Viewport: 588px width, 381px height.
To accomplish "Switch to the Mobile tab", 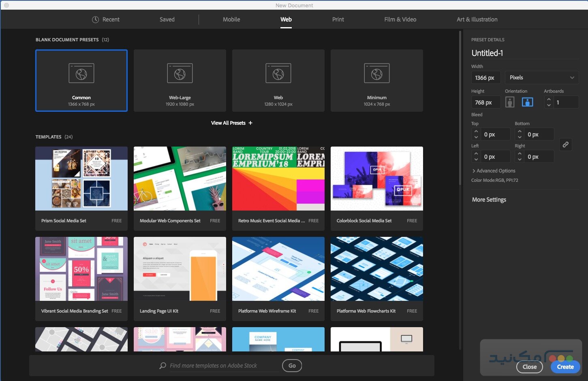I will tap(231, 19).
